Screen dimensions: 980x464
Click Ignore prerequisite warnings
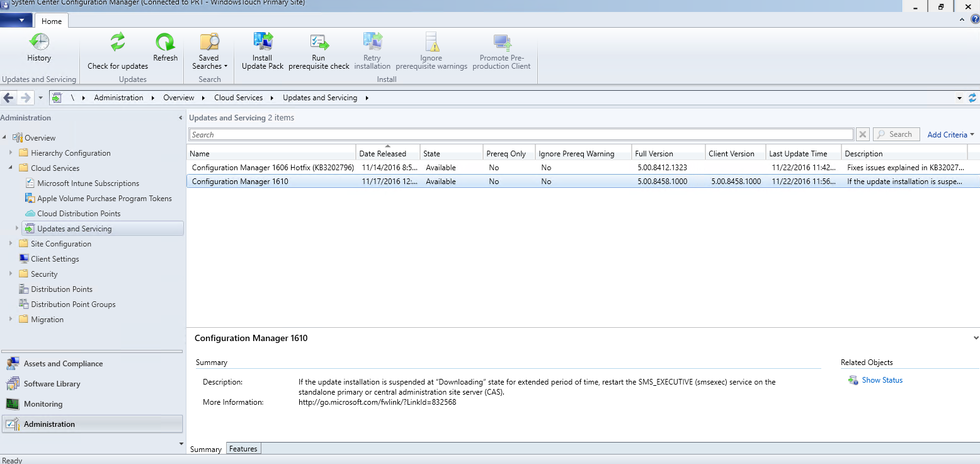click(x=431, y=51)
